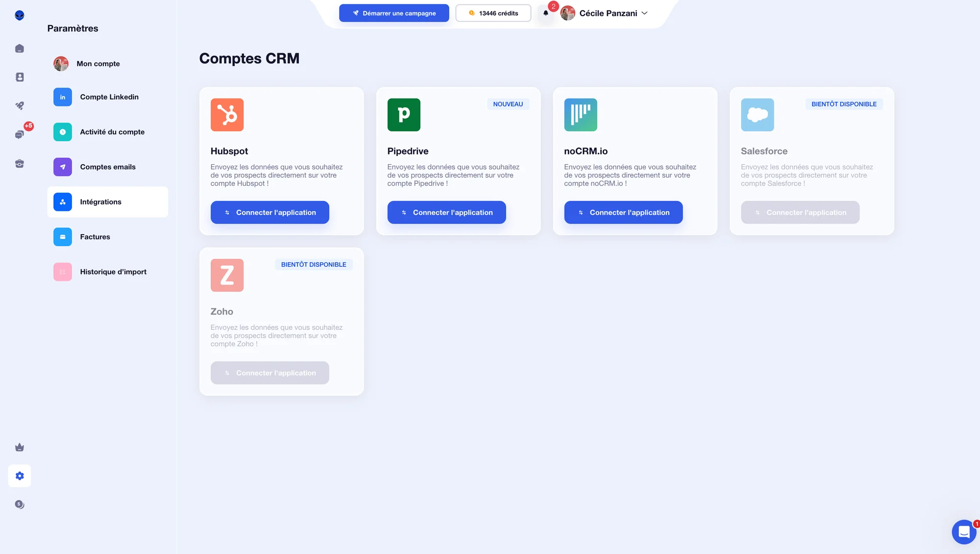Click Zoho's BIENTÔT DISPONIBLE badge
This screenshot has width=980, height=554.
coord(314,264)
